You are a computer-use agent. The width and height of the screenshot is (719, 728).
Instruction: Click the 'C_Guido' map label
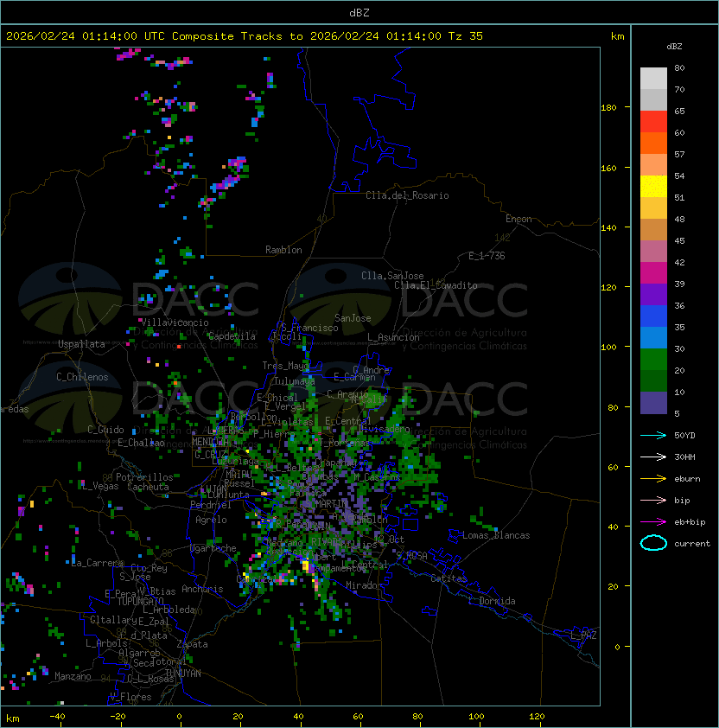click(105, 430)
